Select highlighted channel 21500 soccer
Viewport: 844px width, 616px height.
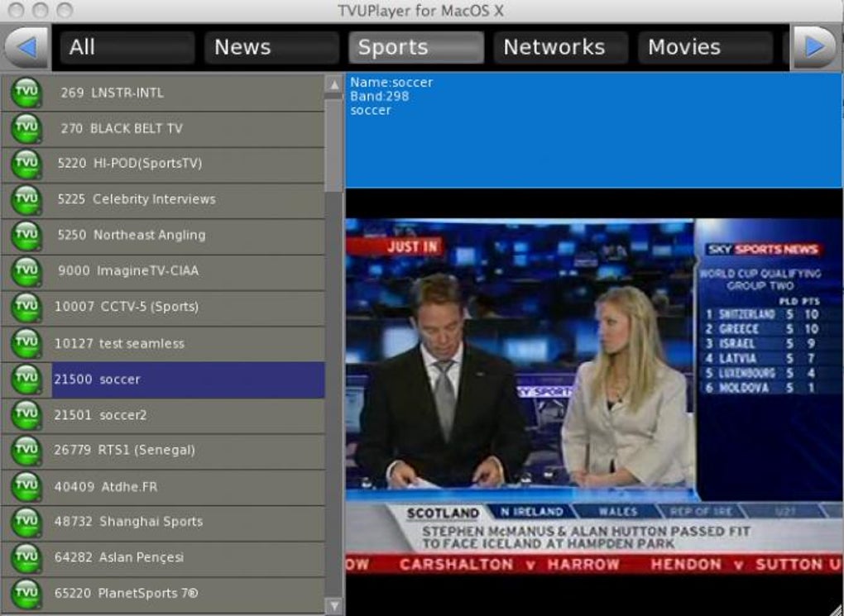point(163,380)
